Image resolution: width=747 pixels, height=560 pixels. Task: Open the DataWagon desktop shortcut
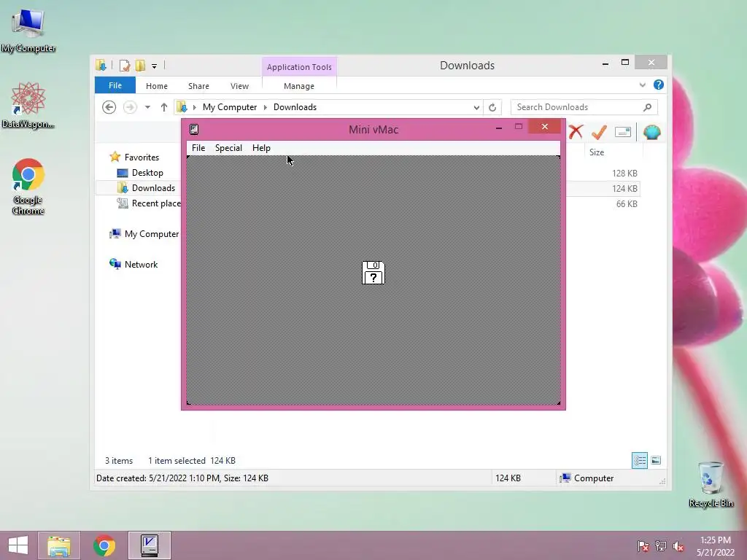coord(28,105)
